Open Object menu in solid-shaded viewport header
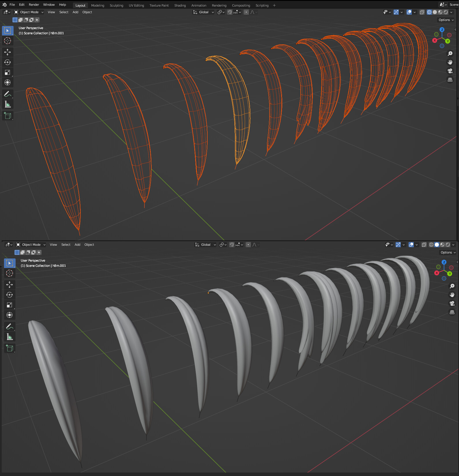Screen dimensions: 459x476 pyautogui.click(x=89, y=245)
